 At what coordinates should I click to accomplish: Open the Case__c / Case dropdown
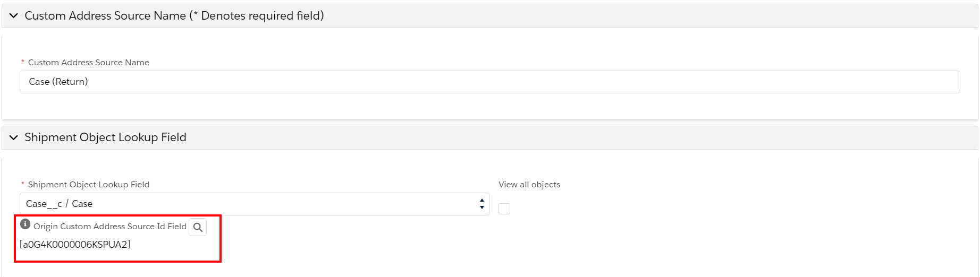tap(255, 204)
